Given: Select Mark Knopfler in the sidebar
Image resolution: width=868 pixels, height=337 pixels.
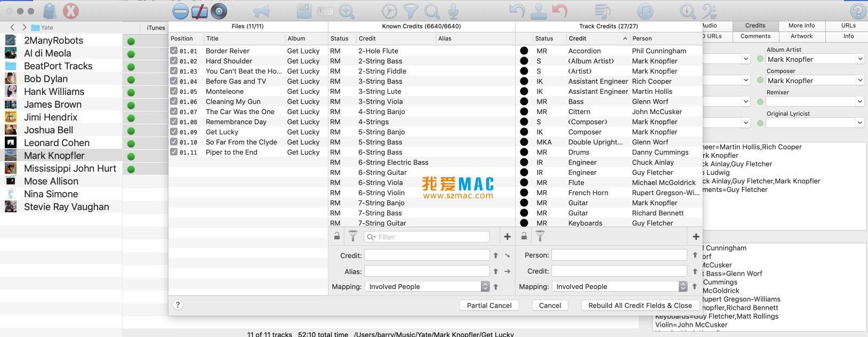Looking at the screenshot, I should [x=61, y=156].
